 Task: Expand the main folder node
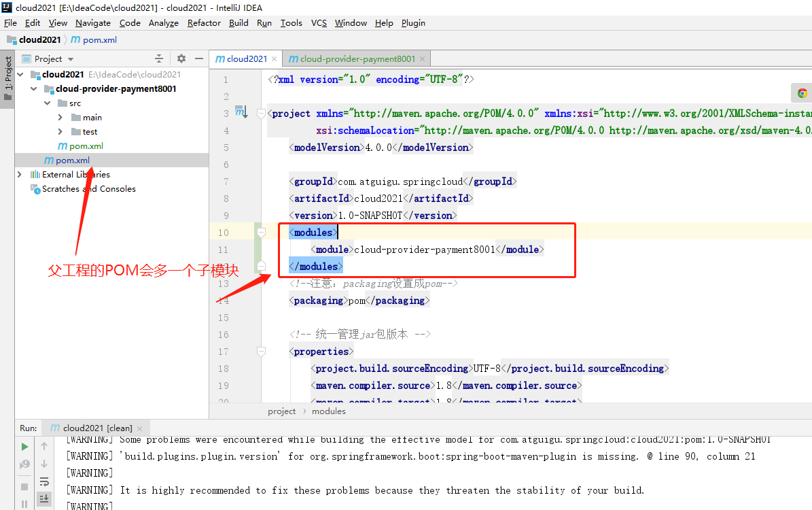tap(60, 118)
